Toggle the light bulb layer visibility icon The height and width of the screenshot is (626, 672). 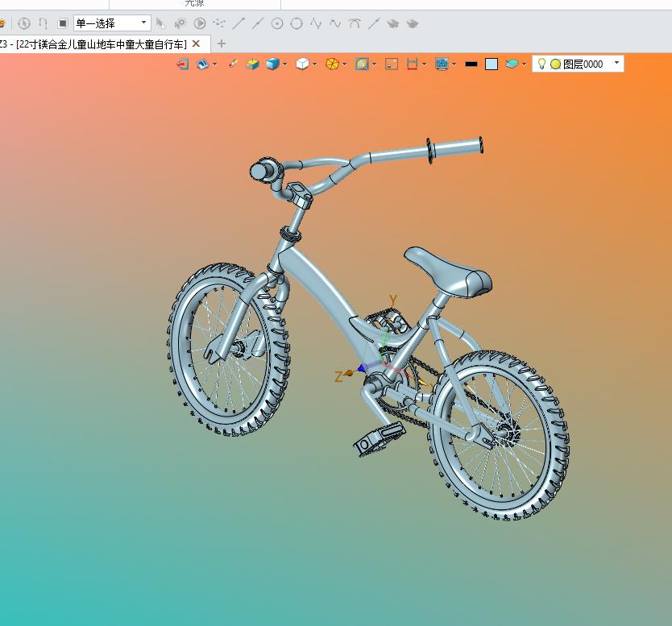[x=541, y=64]
